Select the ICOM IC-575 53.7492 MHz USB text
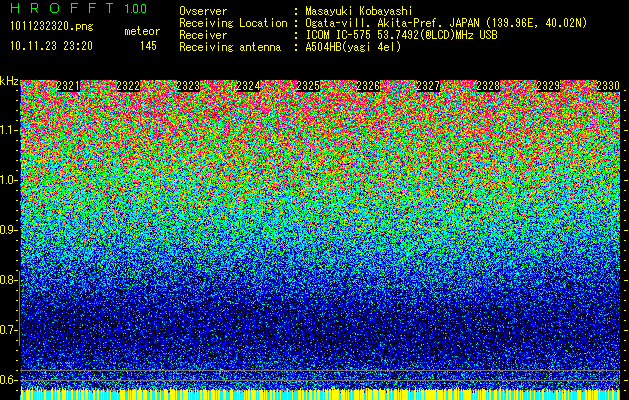Image resolution: width=629 pixels, height=400 pixels. point(401,35)
